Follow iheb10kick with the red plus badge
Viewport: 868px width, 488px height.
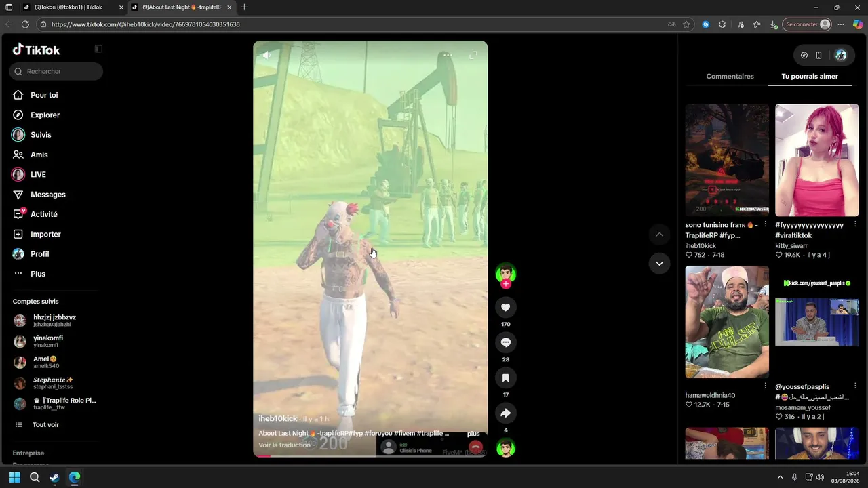[505, 285]
